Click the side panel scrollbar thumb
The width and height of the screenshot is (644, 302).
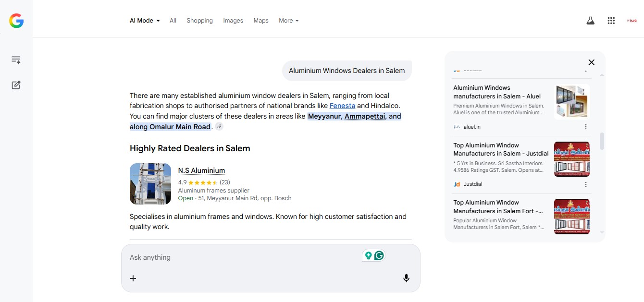(602, 141)
